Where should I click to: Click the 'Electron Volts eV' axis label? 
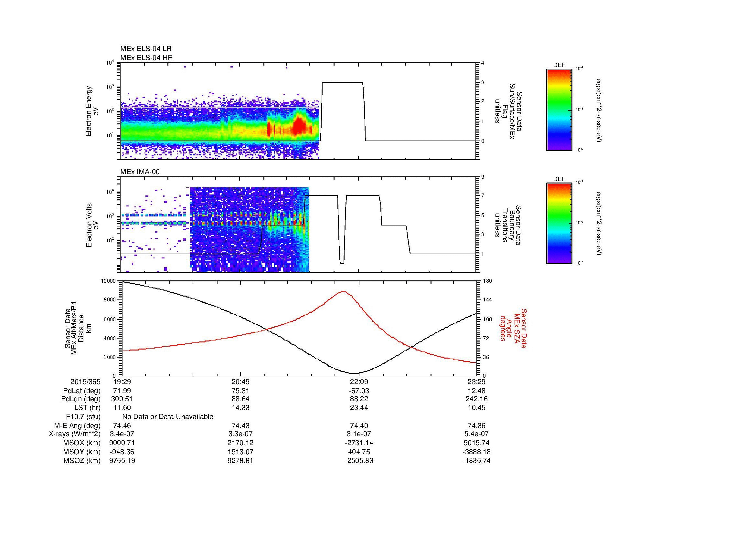(x=92, y=225)
